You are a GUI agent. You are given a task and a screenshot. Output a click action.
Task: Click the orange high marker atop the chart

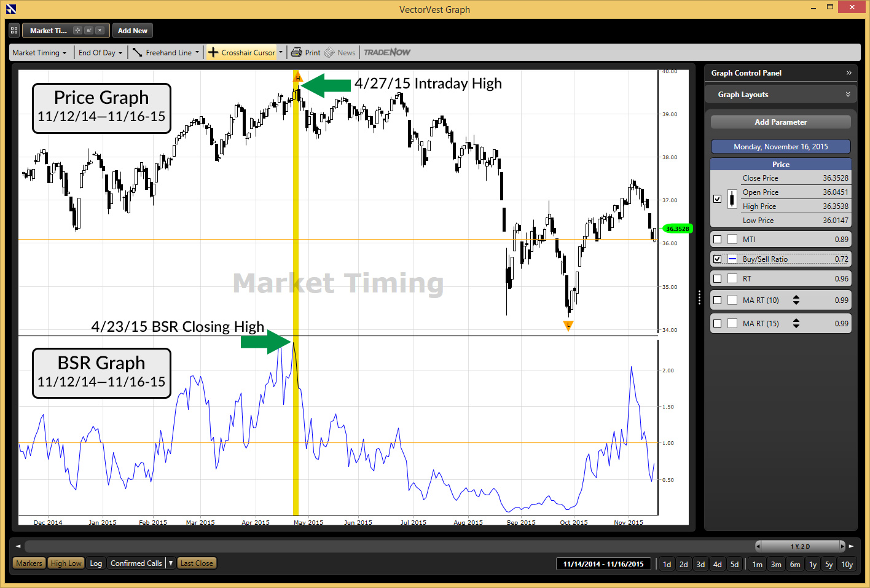pos(298,77)
